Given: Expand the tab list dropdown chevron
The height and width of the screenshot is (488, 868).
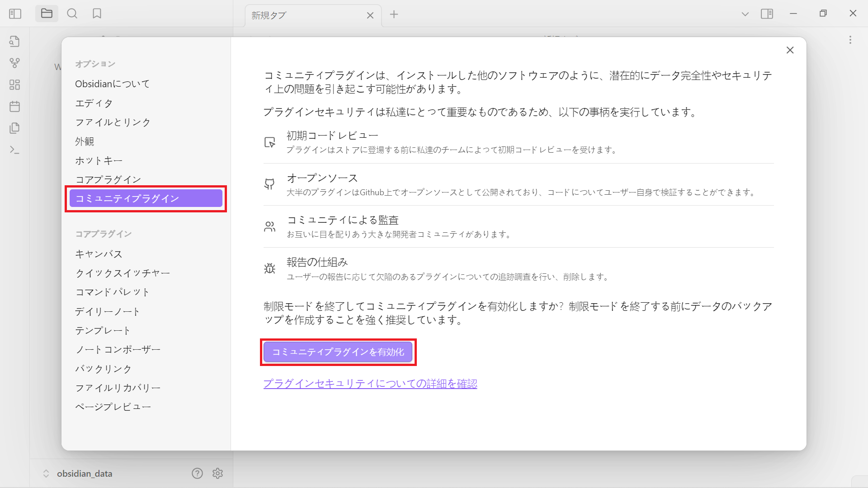Looking at the screenshot, I should coord(745,14).
